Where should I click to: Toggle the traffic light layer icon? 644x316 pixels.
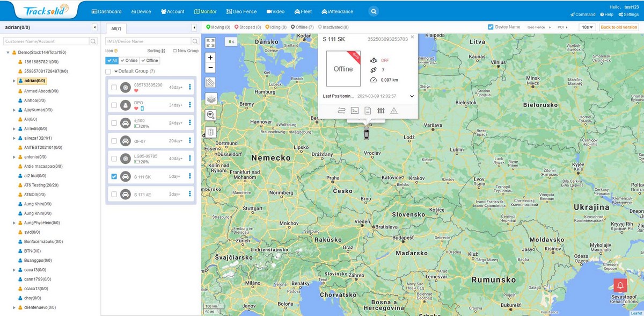[x=210, y=132]
